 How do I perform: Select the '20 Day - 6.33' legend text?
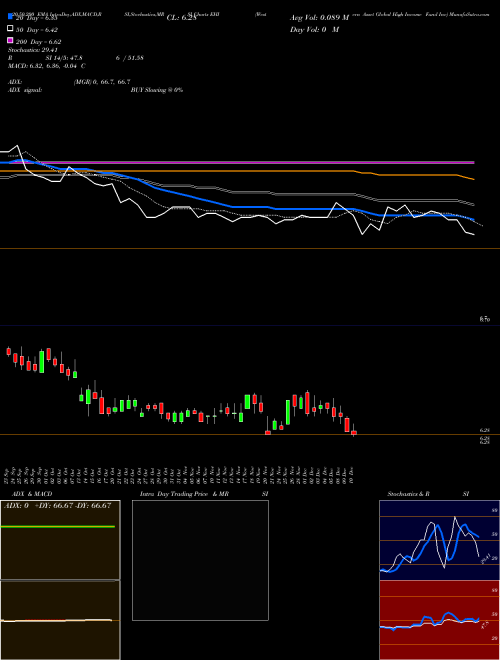(x=36, y=18)
